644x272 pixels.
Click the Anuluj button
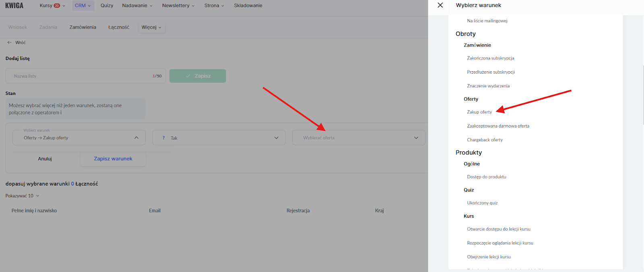(x=45, y=159)
